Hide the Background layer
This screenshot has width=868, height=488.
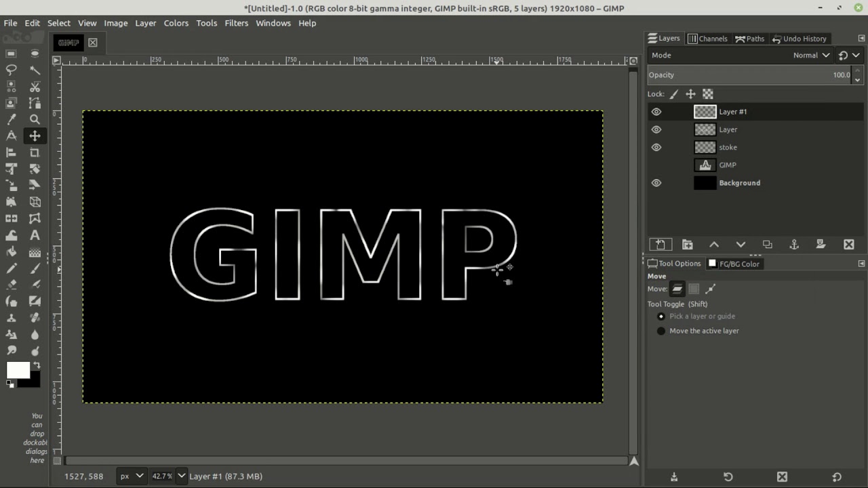point(656,183)
